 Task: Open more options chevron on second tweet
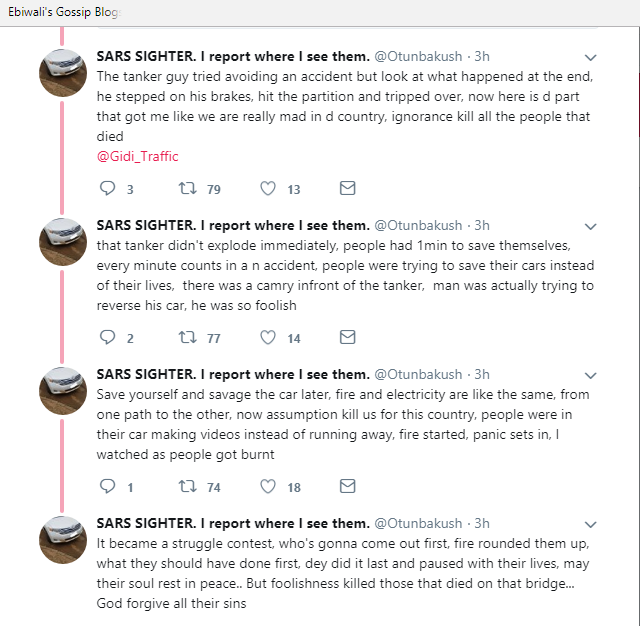coord(590,226)
